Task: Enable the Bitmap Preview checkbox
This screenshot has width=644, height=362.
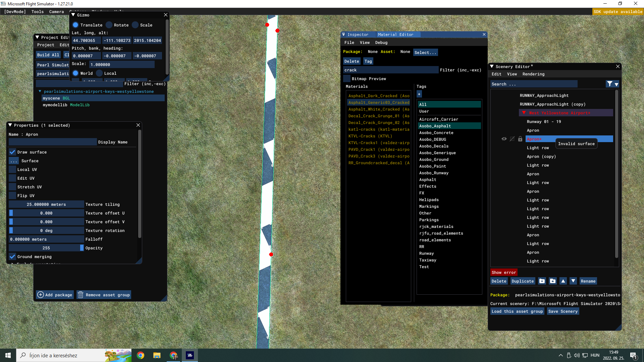Action: point(347,78)
